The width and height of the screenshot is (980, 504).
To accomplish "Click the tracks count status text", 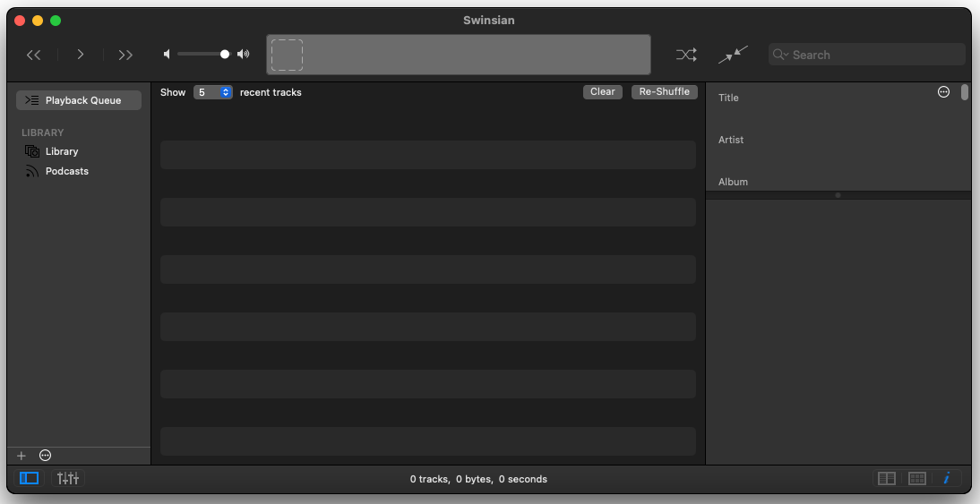I will point(478,479).
